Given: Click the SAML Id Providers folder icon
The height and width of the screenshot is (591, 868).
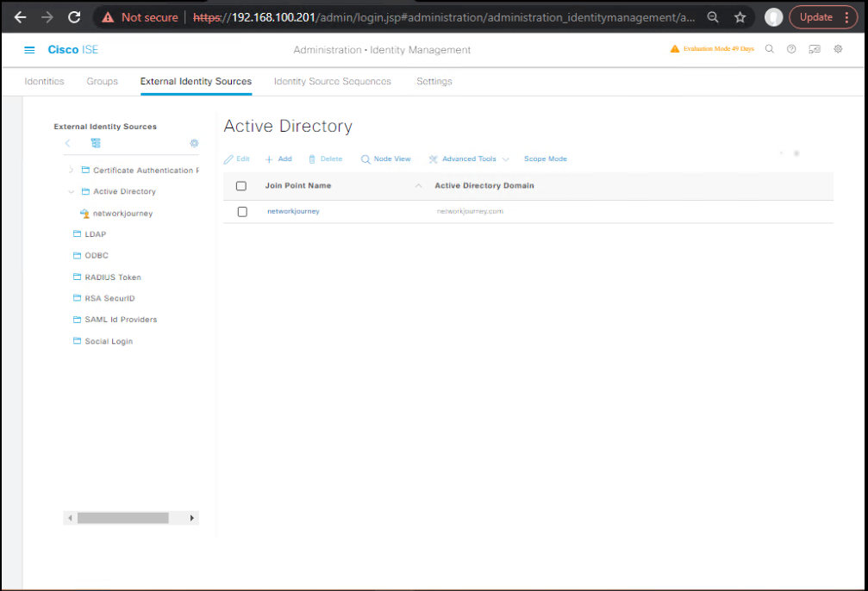Looking at the screenshot, I should [78, 320].
